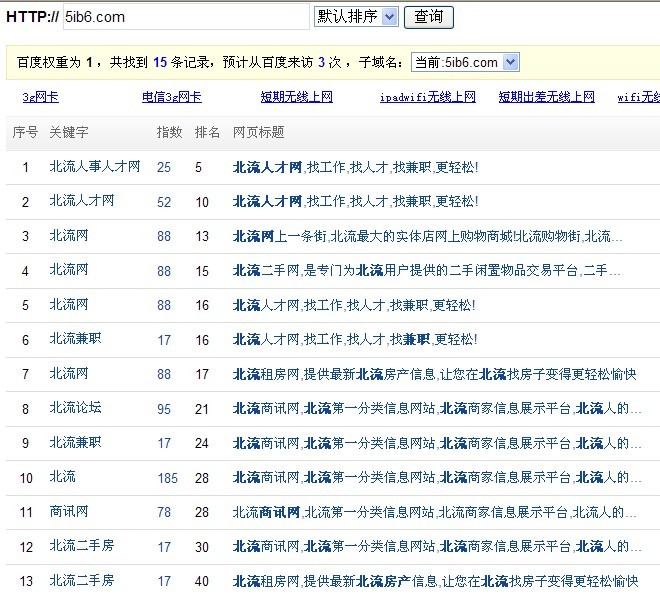Open the 电信3g网卡 ad link
This screenshot has height=595, width=660.
(x=171, y=97)
